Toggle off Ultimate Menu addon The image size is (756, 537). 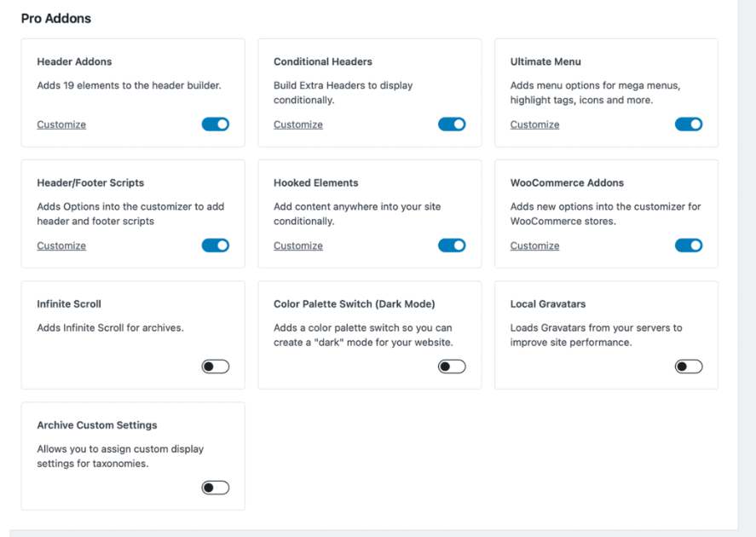coord(689,124)
